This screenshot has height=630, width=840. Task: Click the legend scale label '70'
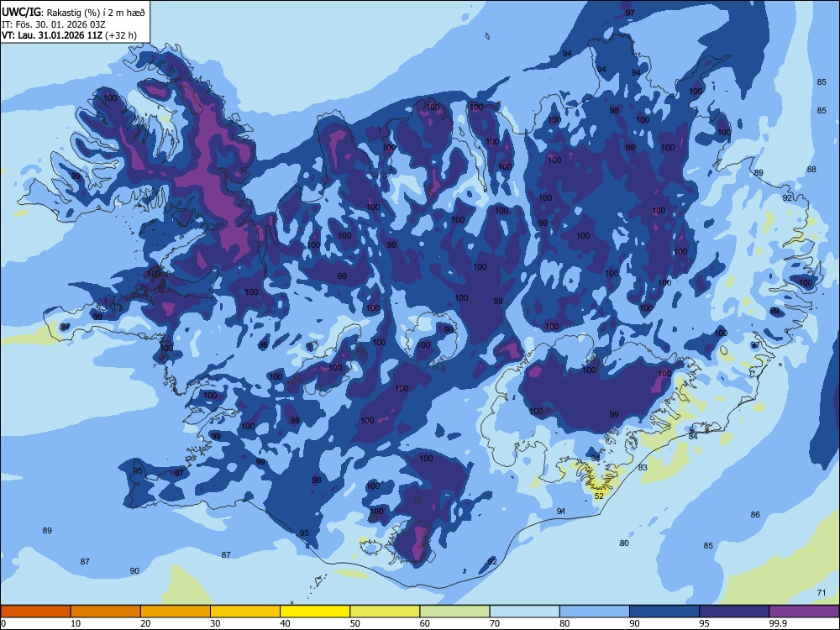pos(495,623)
